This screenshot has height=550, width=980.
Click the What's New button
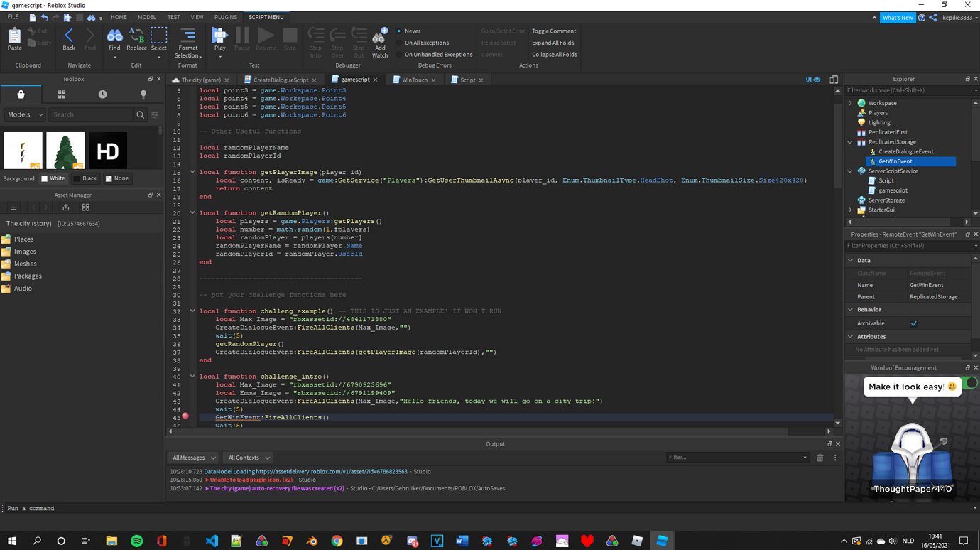898,18
